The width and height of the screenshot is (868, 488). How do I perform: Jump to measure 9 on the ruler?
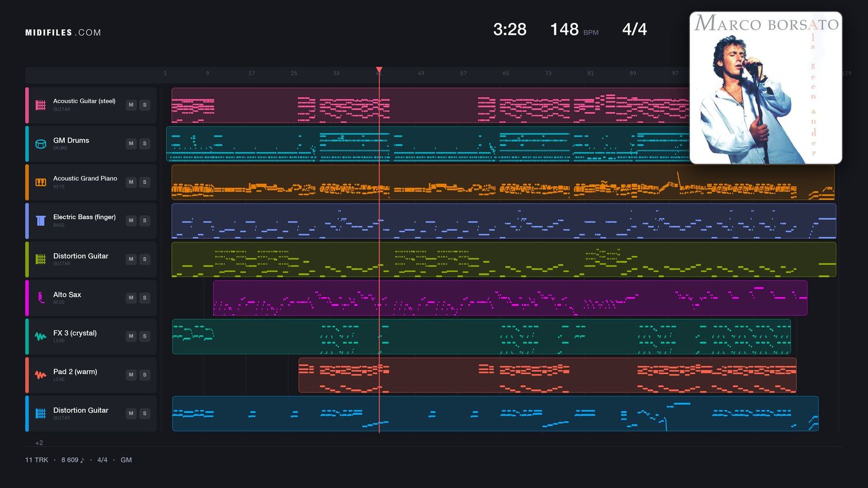coord(208,73)
